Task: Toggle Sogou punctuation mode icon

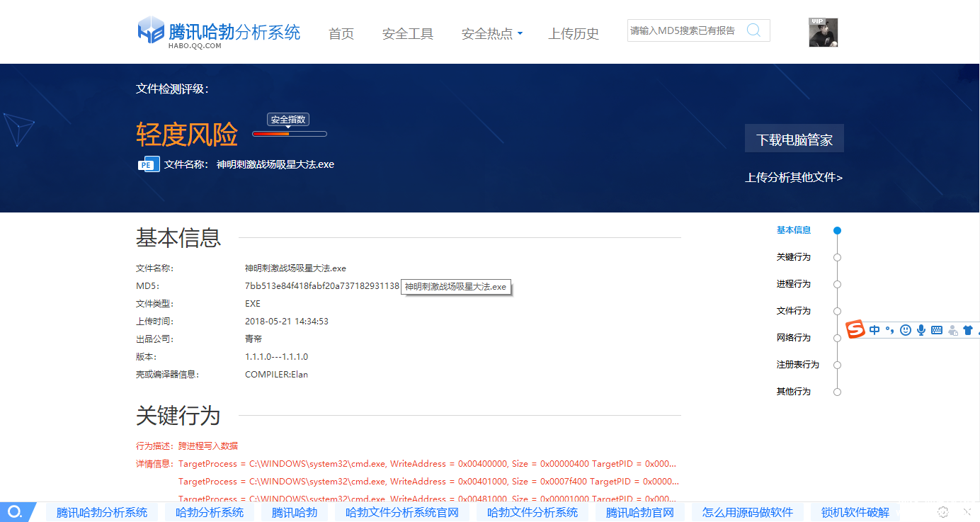Action: click(x=889, y=330)
